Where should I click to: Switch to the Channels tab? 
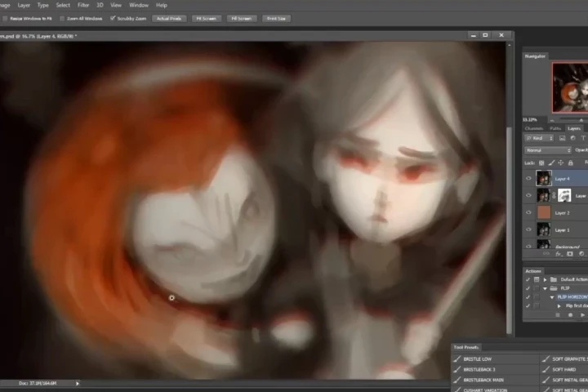pyautogui.click(x=534, y=128)
